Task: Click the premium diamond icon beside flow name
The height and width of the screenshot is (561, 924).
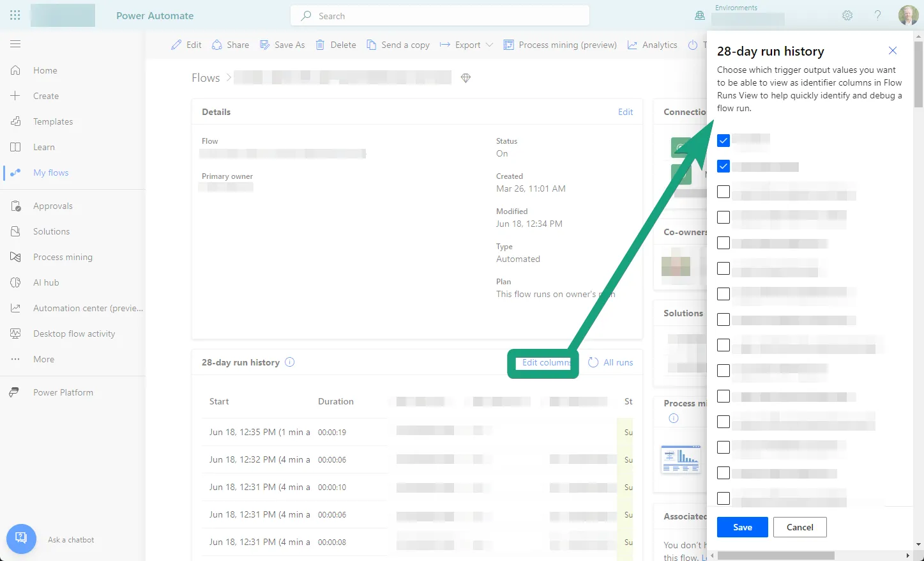Action: [466, 78]
